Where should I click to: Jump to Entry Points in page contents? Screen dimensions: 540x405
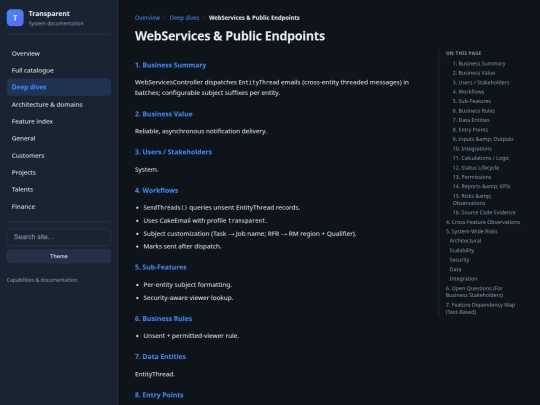pyautogui.click(x=470, y=130)
